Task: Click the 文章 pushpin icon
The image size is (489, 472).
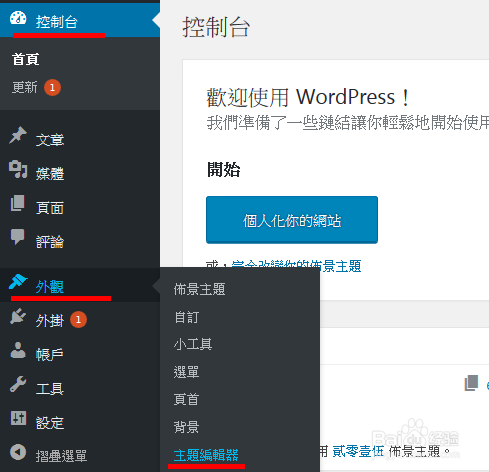Action: [x=18, y=135]
